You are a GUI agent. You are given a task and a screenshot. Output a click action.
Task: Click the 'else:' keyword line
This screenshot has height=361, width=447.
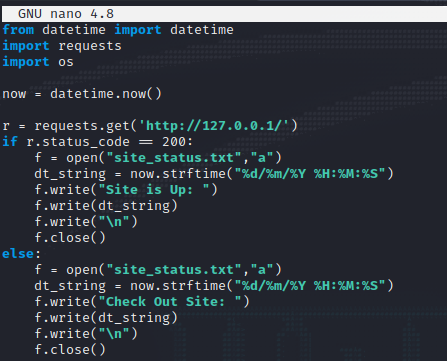21,254
